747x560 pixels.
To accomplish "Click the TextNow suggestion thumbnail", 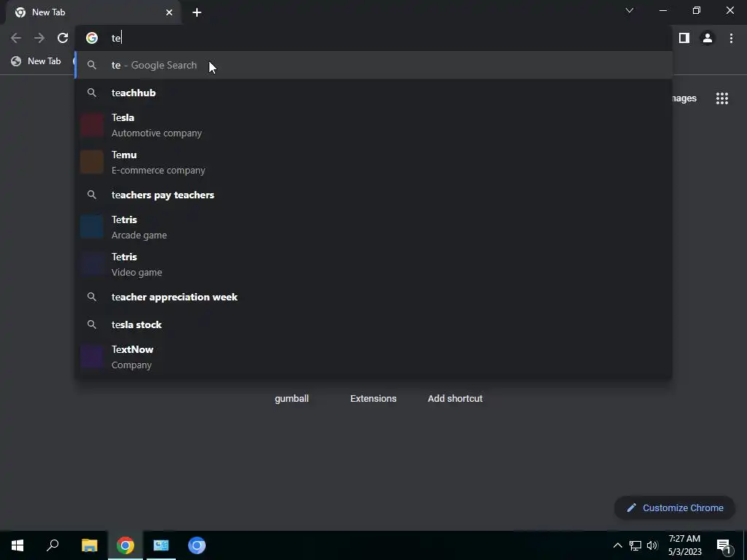I will point(92,357).
